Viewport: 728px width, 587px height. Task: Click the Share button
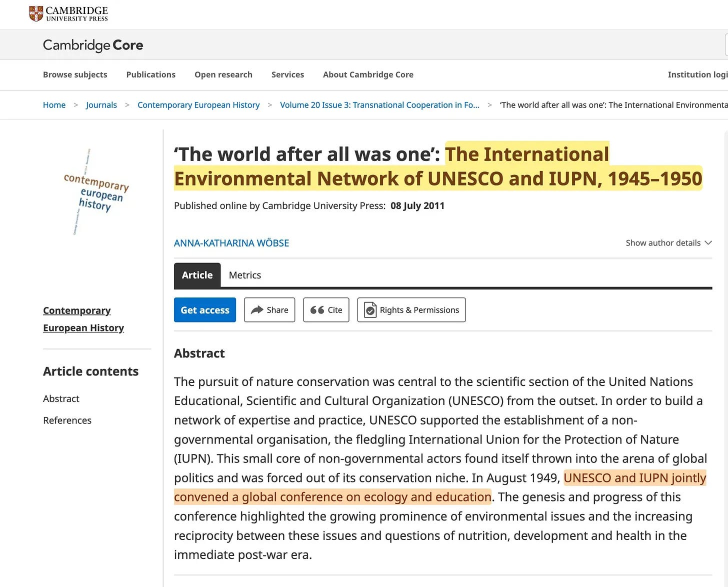[269, 310]
